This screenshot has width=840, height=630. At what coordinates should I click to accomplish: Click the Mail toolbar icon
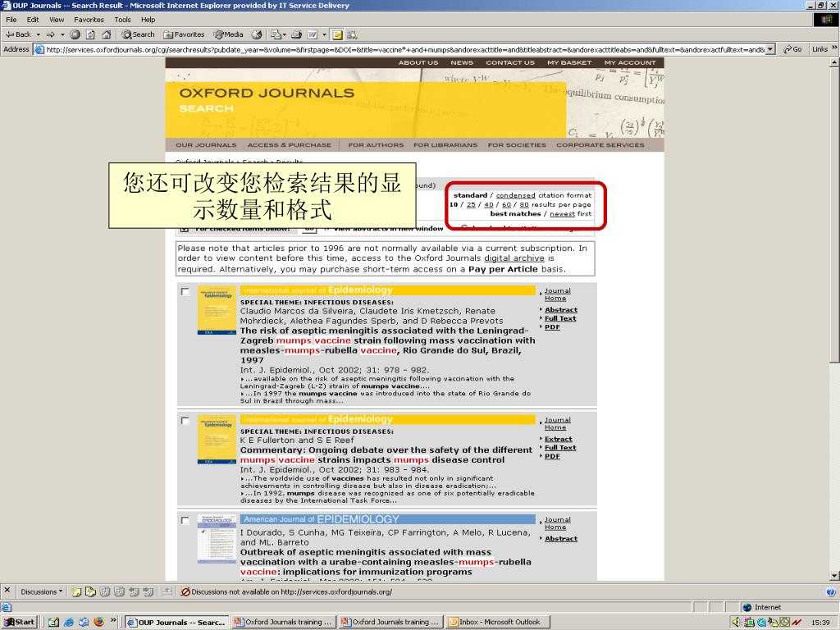tap(276, 34)
